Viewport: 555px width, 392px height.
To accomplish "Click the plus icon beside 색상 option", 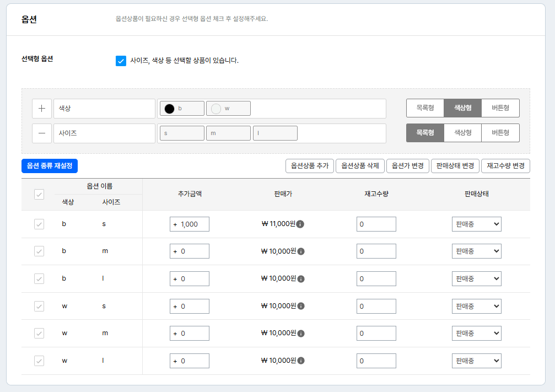I will point(42,109).
